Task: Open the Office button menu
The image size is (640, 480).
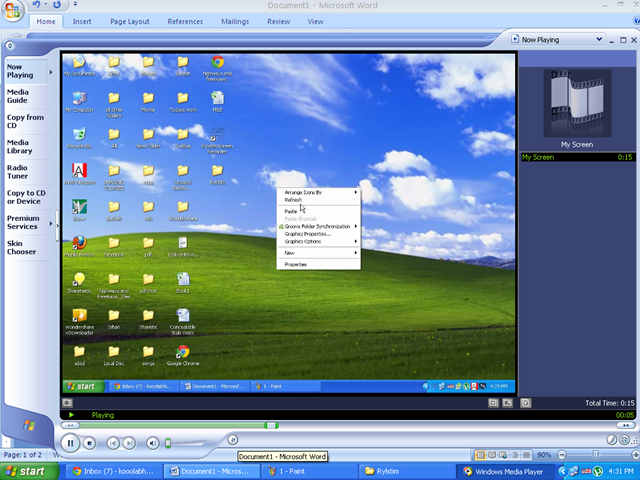Action: coord(14,10)
